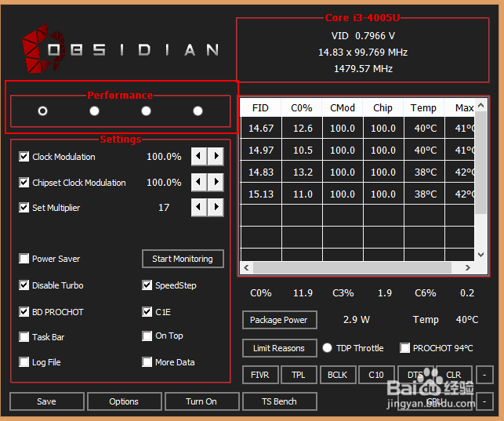This screenshot has width=504, height=421.
Task: Enable the On Top checkbox
Action: (147, 336)
